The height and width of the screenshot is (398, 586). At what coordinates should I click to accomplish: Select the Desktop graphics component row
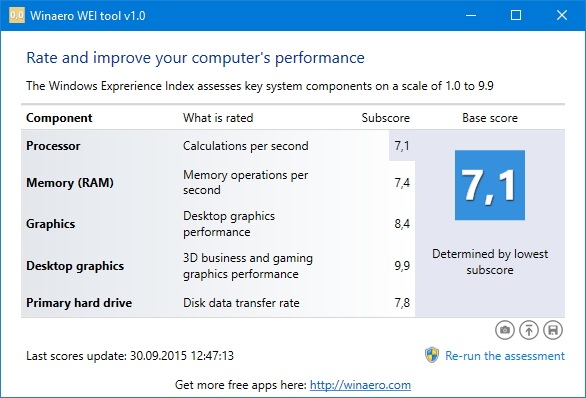click(218, 266)
